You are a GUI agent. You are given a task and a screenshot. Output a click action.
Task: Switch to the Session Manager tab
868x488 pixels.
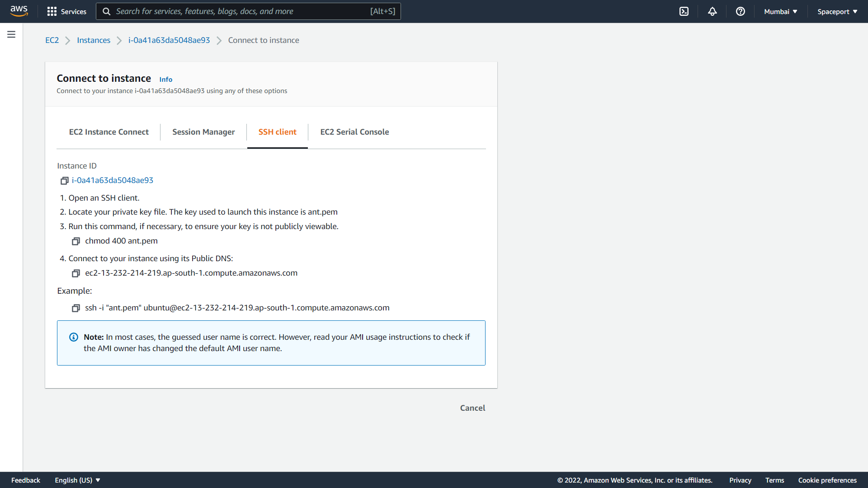click(203, 132)
